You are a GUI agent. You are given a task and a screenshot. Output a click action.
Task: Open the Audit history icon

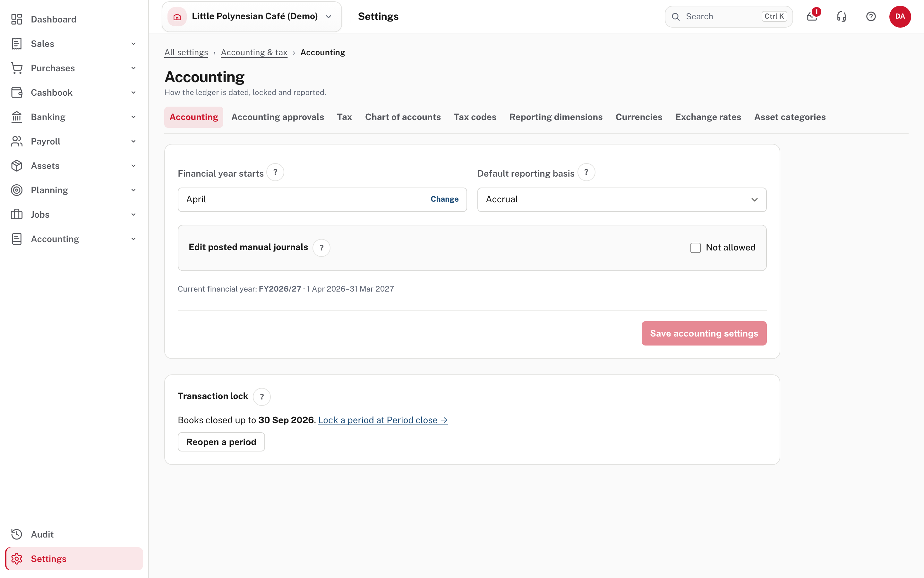(16, 534)
